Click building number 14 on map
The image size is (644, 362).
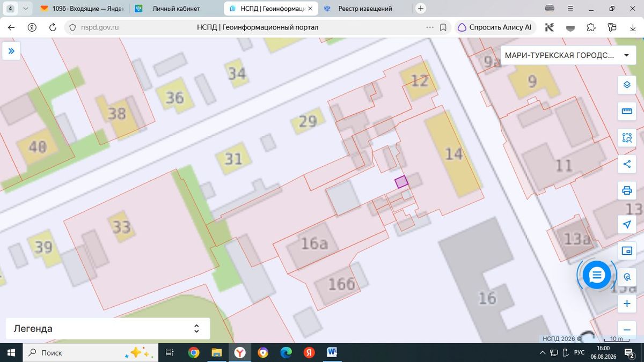click(453, 154)
